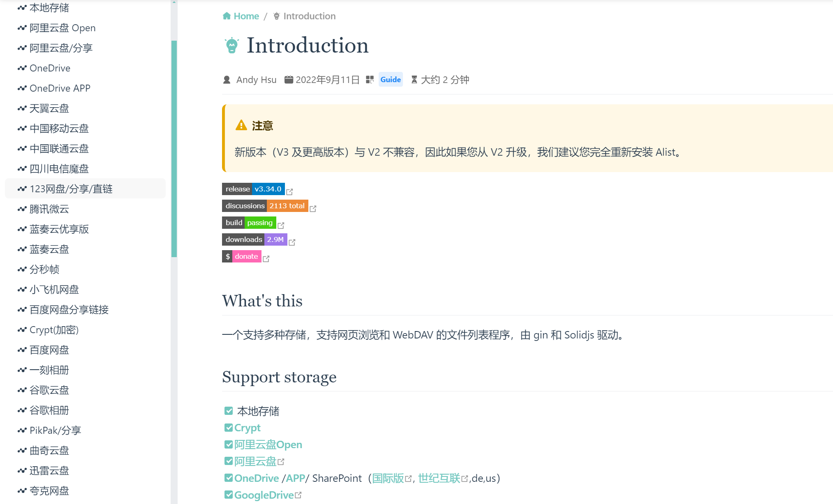Select 阿里云盘 Open sidebar item

[x=62, y=28]
